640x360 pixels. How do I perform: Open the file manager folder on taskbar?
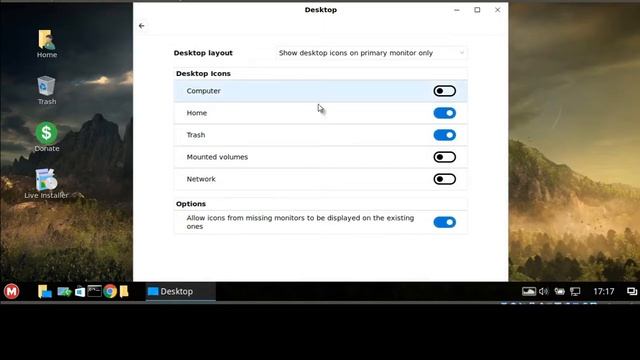(124, 291)
